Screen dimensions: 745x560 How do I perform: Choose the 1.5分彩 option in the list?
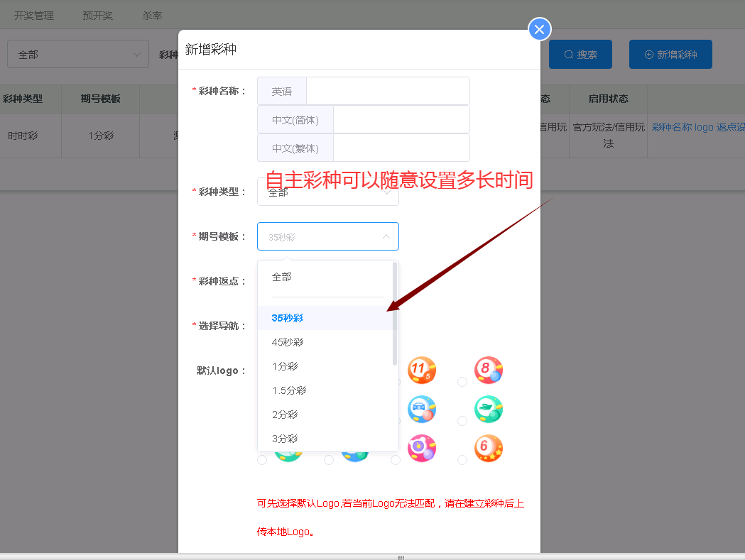point(289,390)
